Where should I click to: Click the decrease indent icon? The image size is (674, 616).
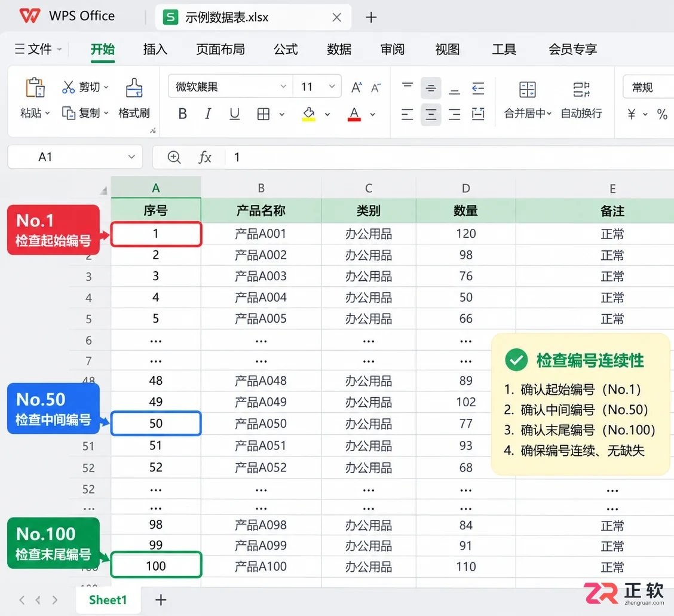pos(478,88)
